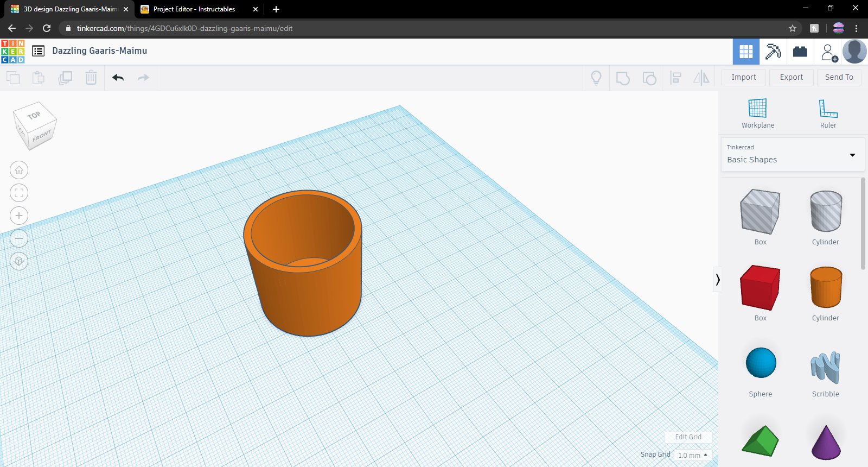Collapse the shapes panel arrow
Screen dimensions: 868x467
(718, 280)
